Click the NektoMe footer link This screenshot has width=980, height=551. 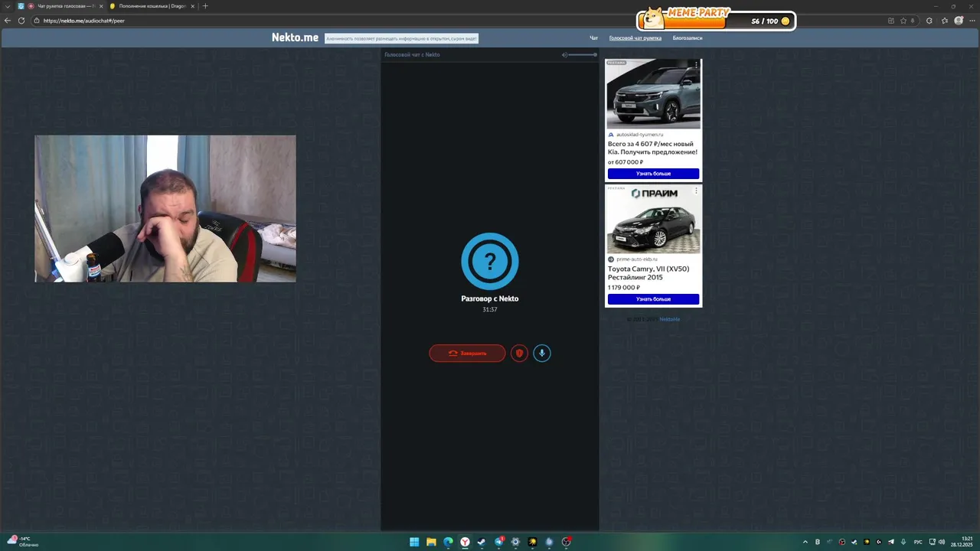point(669,319)
